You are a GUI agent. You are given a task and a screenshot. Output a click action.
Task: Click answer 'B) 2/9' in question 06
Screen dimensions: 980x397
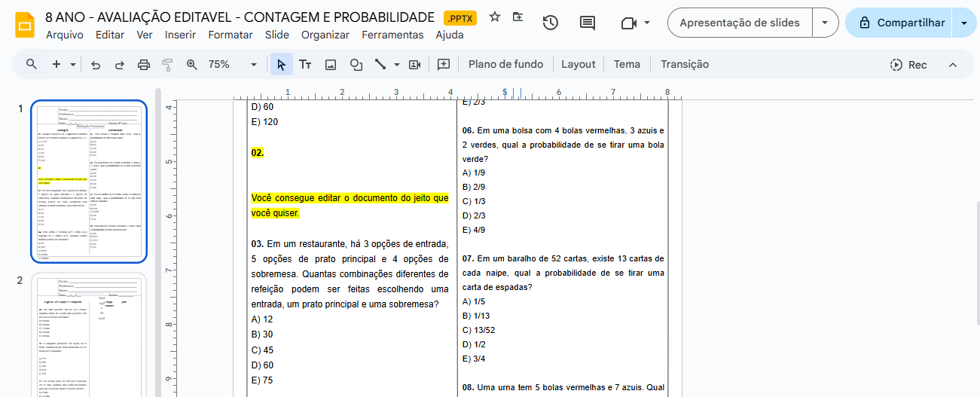tap(474, 187)
